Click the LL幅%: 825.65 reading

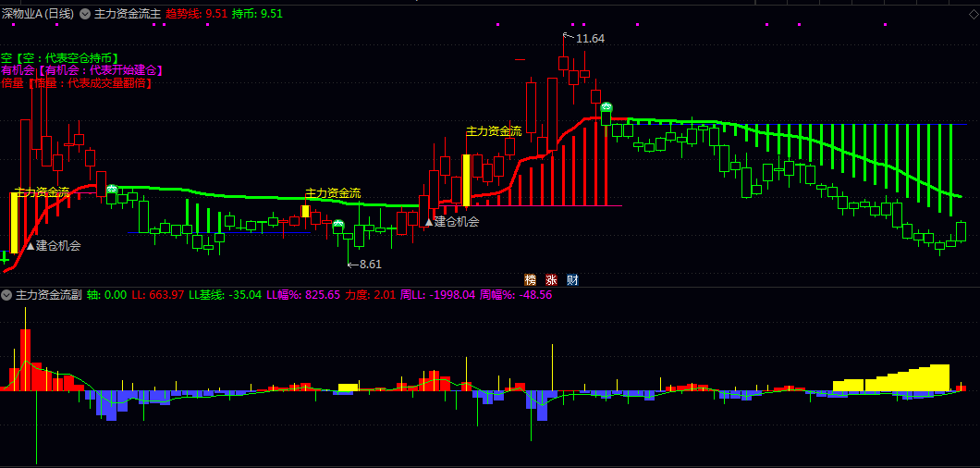tap(303, 295)
